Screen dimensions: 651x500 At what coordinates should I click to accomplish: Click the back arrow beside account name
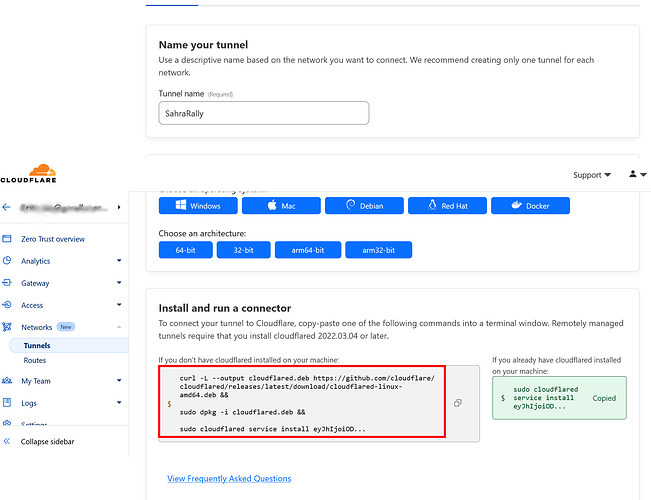(x=7, y=207)
